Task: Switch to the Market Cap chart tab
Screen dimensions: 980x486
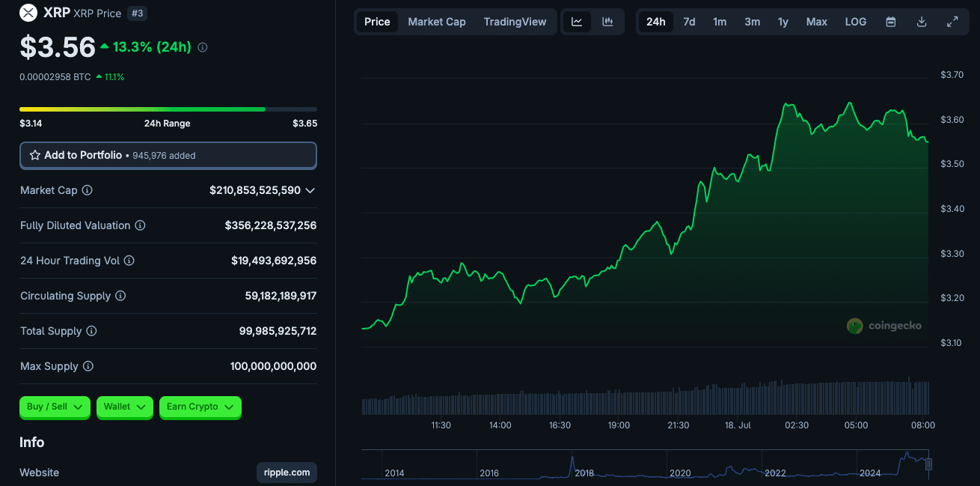Action: click(437, 22)
